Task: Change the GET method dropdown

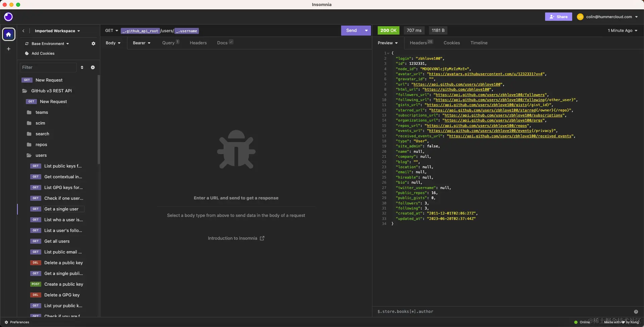Action: [112, 31]
